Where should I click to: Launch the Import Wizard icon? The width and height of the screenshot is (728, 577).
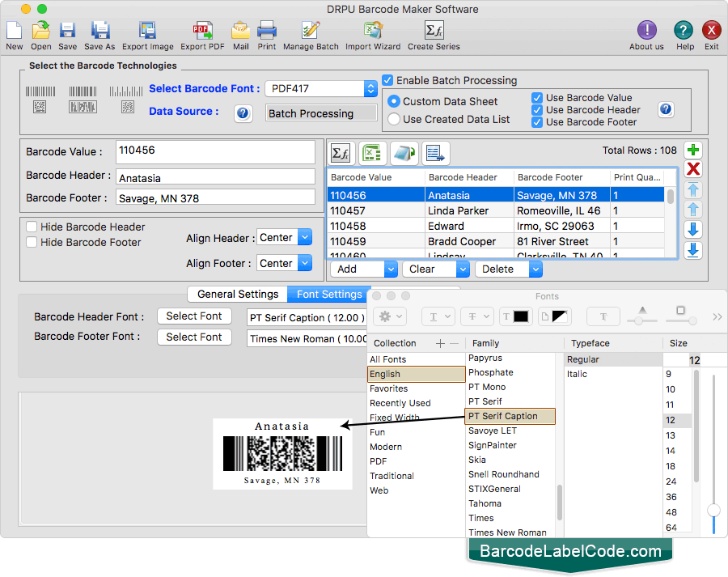point(372,31)
